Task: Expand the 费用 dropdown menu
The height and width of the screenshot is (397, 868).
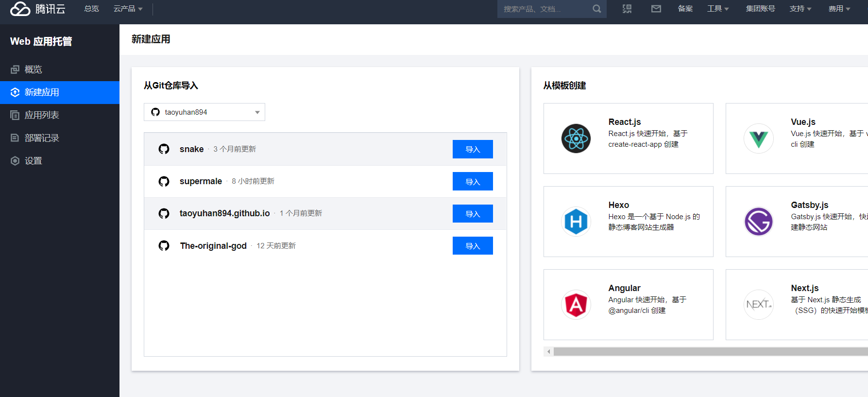Action: tap(839, 9)
